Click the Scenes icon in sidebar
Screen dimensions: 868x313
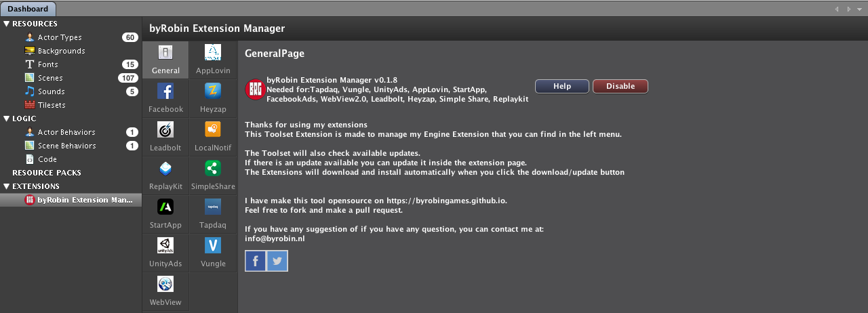30,78
